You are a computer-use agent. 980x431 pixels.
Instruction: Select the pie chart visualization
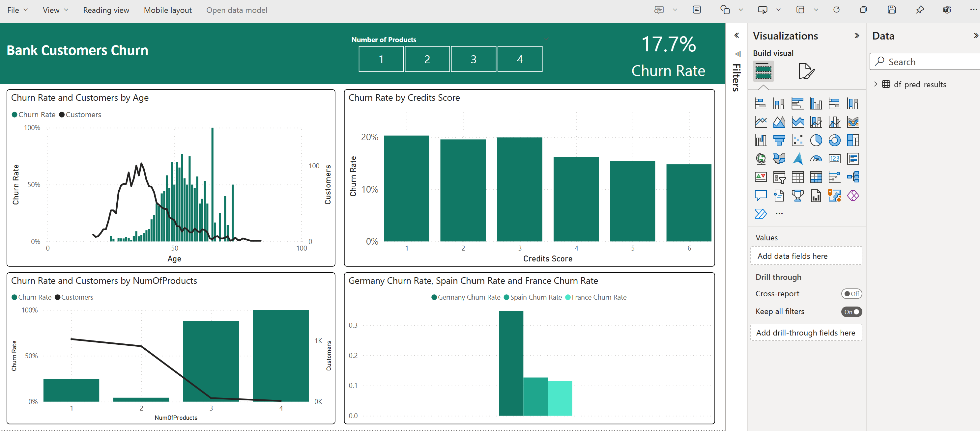tap(816, 140)
